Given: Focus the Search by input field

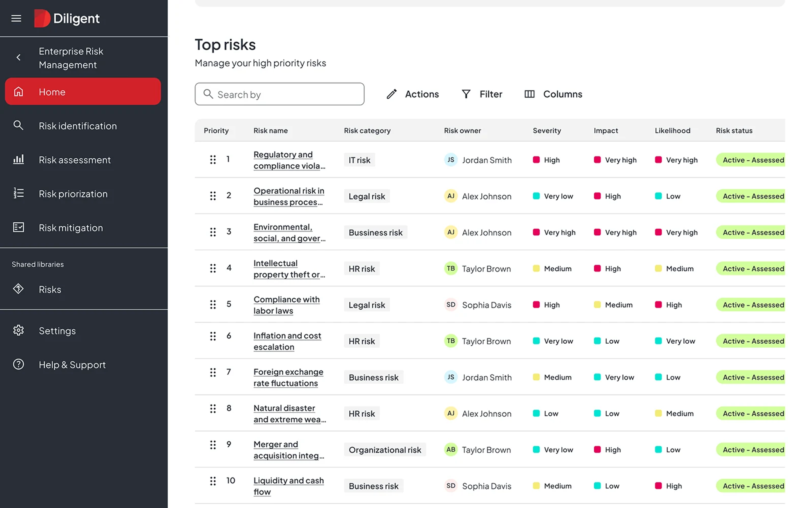Looking at the screenshot, I should (x=280, y=94).
